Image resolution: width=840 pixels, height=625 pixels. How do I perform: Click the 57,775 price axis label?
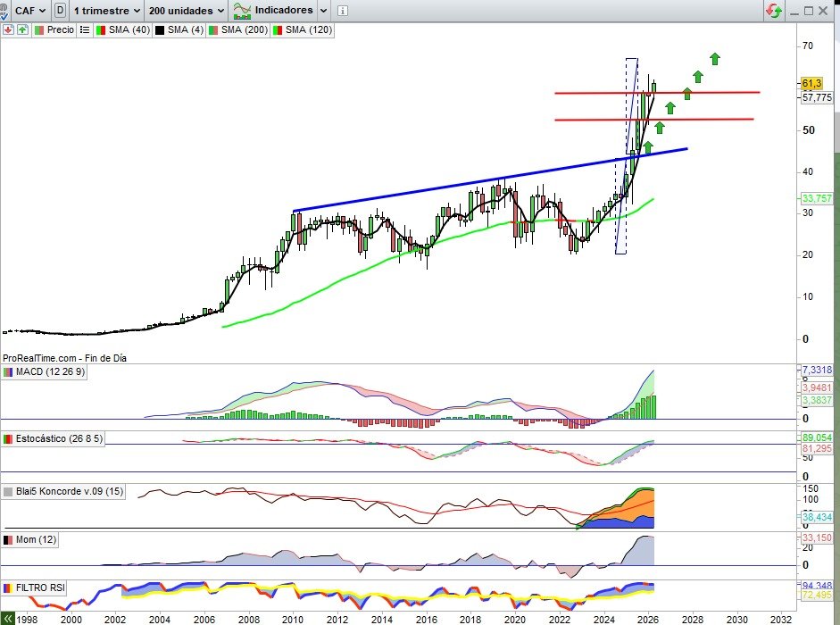[817, 97]
